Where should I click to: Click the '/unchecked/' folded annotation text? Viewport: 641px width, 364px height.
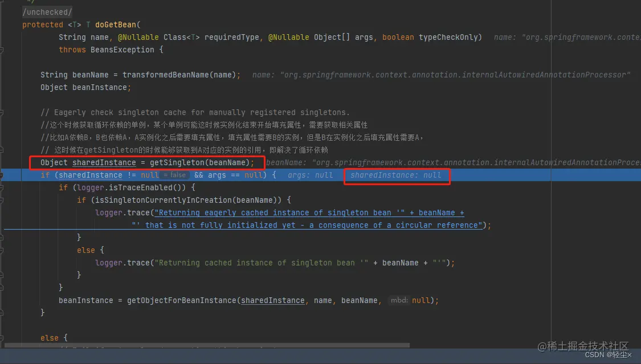pyautogui.click(x=47, y=13)
